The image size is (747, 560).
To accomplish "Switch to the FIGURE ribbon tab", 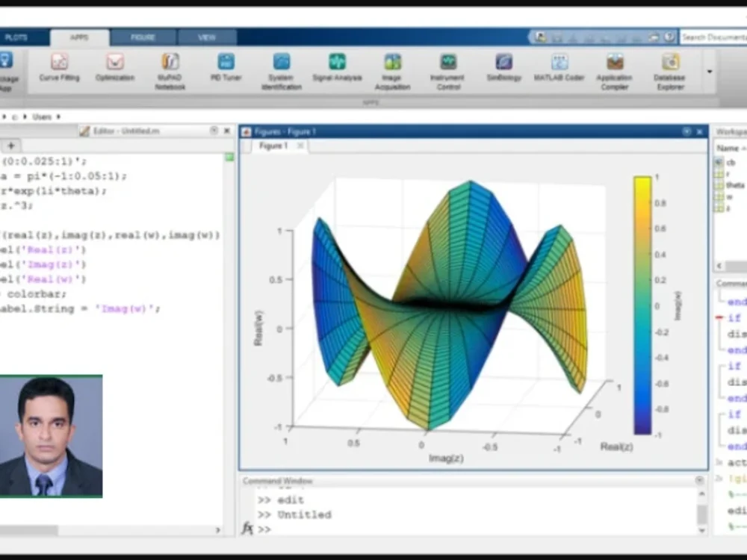I will 143,37.
